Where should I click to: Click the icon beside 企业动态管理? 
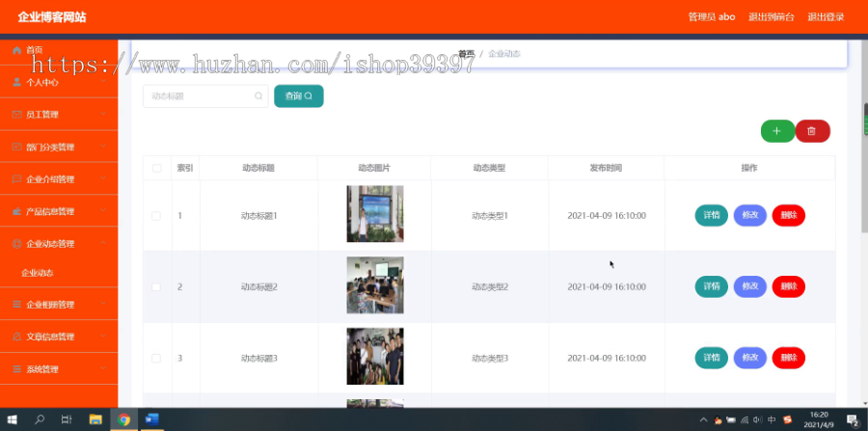(16, 243)
